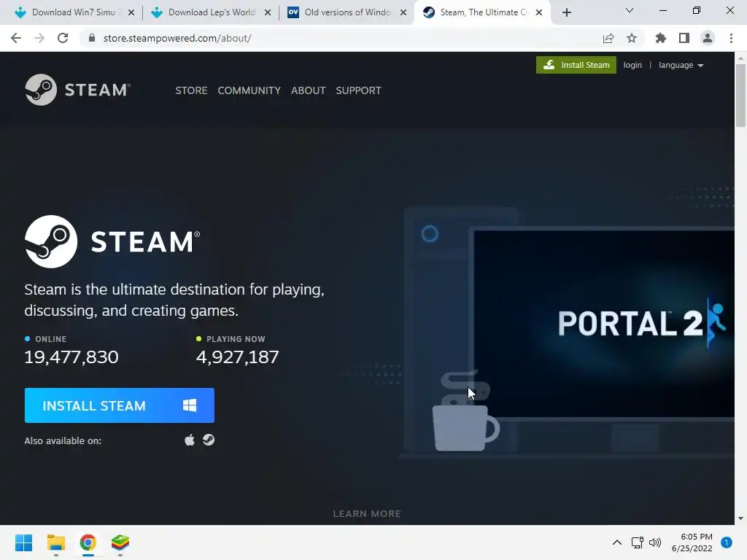
Task: Open the network status tray icon
Action: tap(638, 542)
